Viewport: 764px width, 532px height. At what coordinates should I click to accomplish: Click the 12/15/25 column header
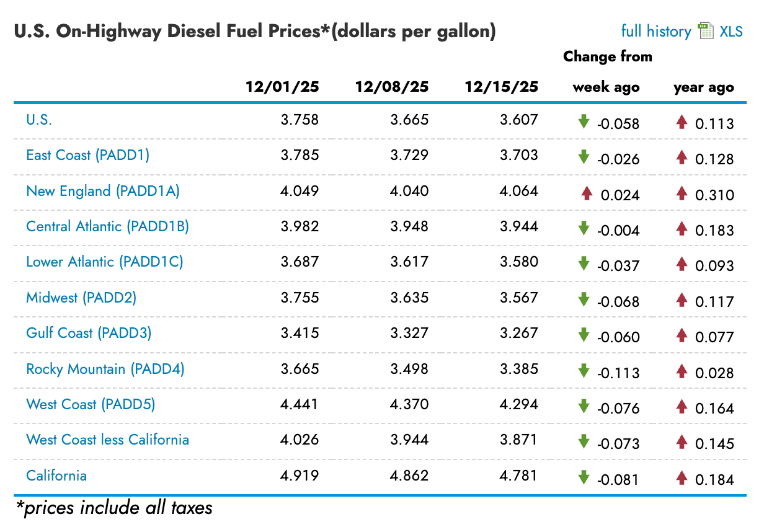click(501, 87)
